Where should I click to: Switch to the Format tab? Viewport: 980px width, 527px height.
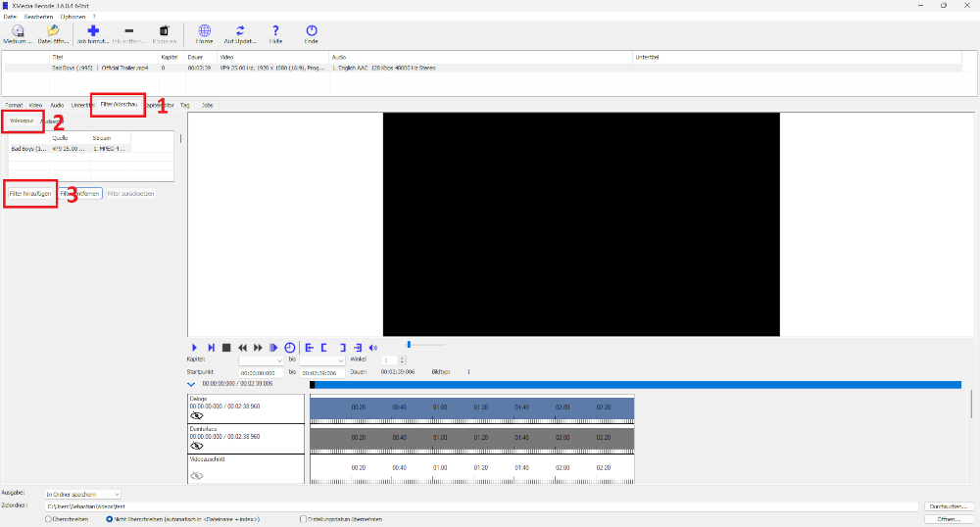(x=14, y=106)
